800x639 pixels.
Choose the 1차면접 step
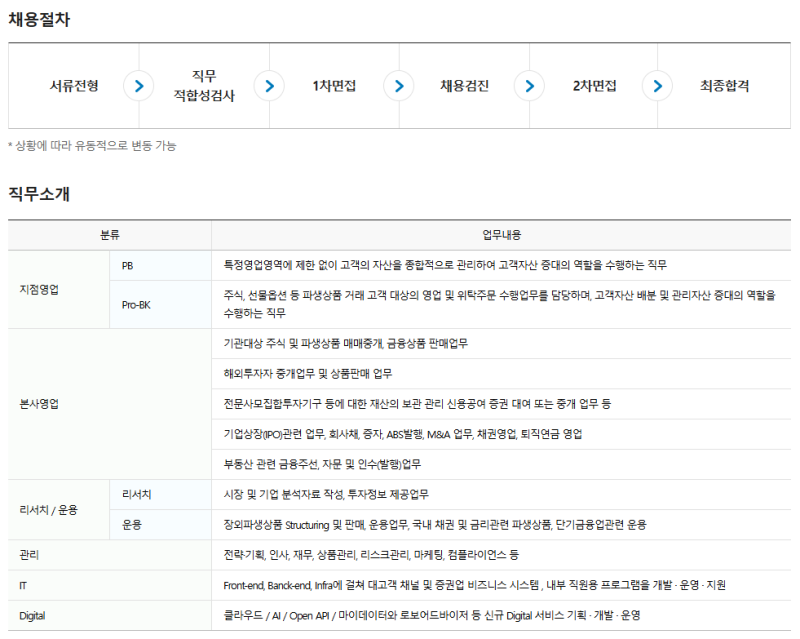334,86
